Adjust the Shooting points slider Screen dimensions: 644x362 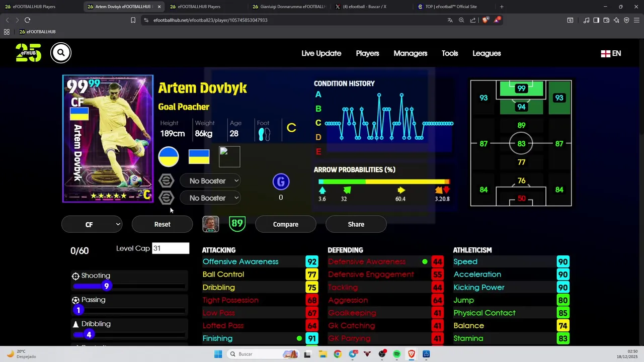129,286
